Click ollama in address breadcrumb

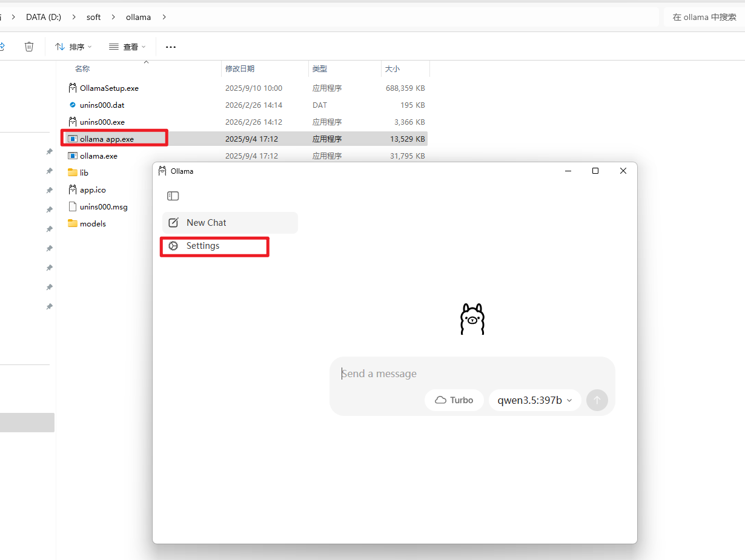(x=139, y=17)
